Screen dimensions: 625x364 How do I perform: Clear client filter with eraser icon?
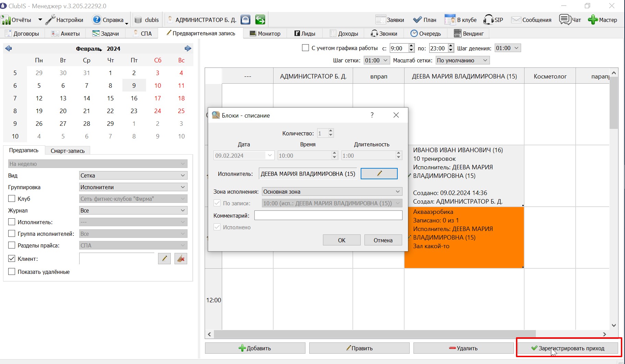coord(181,259)
